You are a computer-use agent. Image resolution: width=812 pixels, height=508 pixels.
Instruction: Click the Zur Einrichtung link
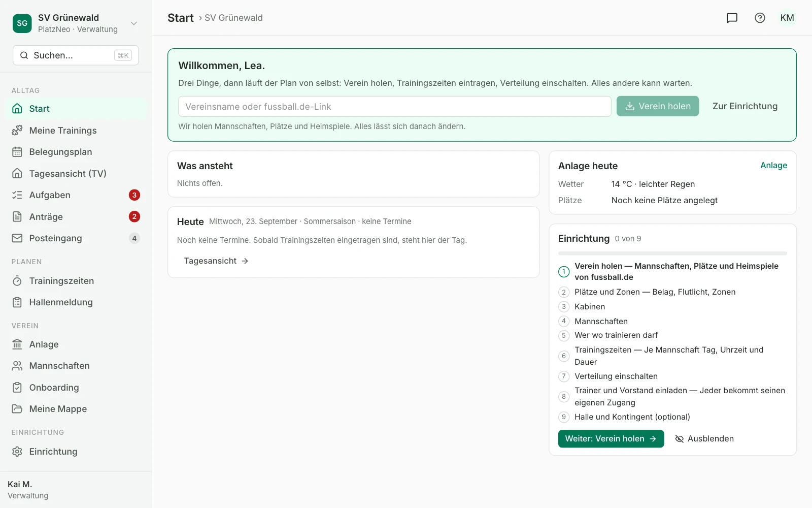(x=745, y=106)
